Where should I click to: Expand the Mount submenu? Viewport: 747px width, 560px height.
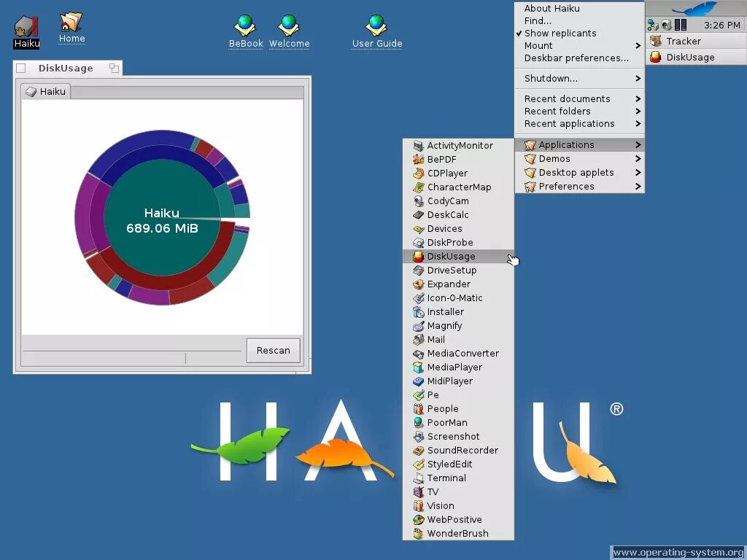coord(579,45)
